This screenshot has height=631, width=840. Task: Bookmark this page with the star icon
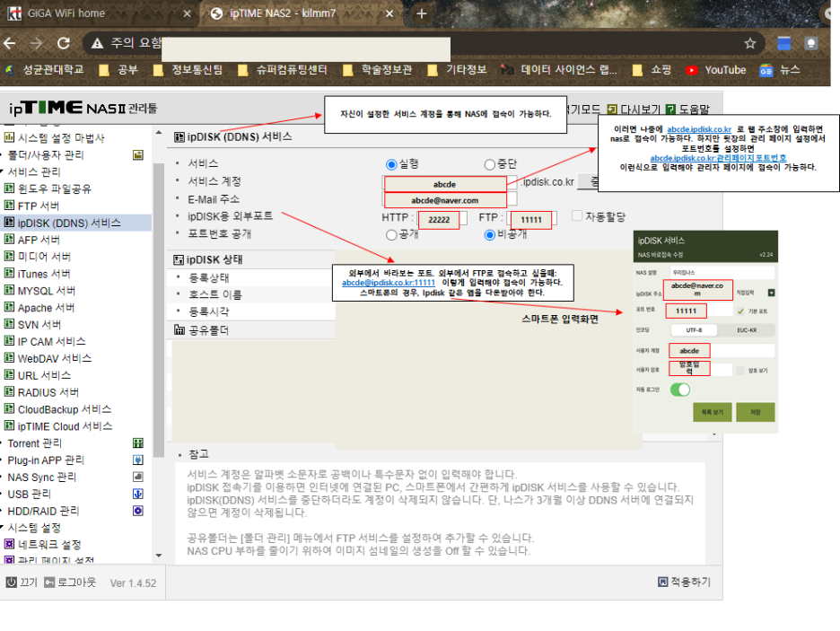click(x=750, y=43)
